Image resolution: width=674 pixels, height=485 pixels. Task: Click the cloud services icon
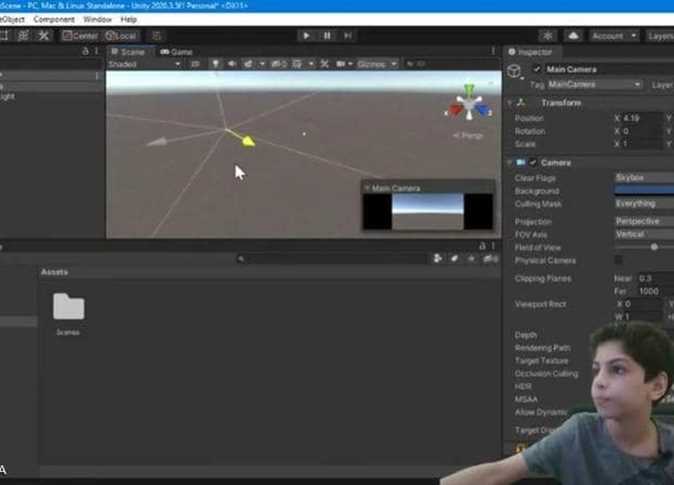point(573,36)
